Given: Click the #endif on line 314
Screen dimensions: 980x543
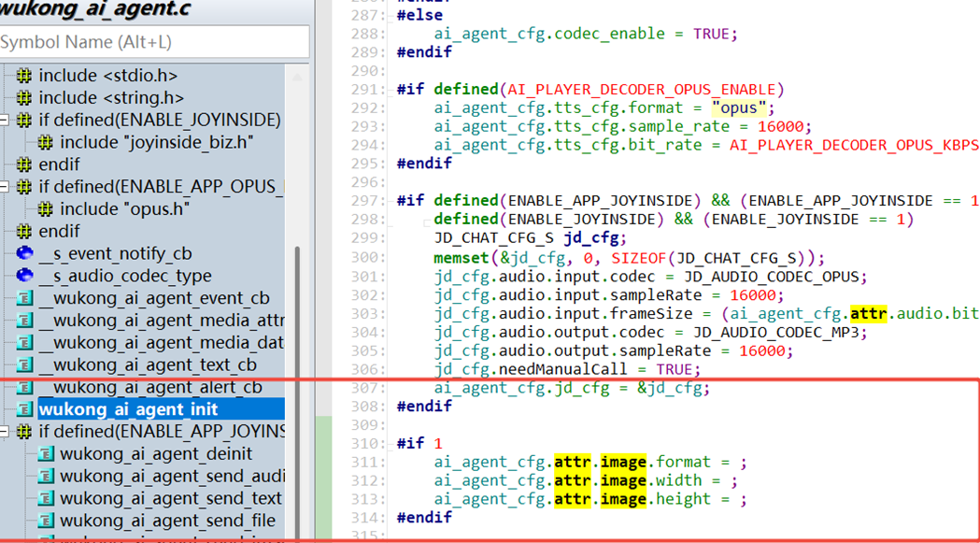Looking at the screenshot, I should [424, 518].
